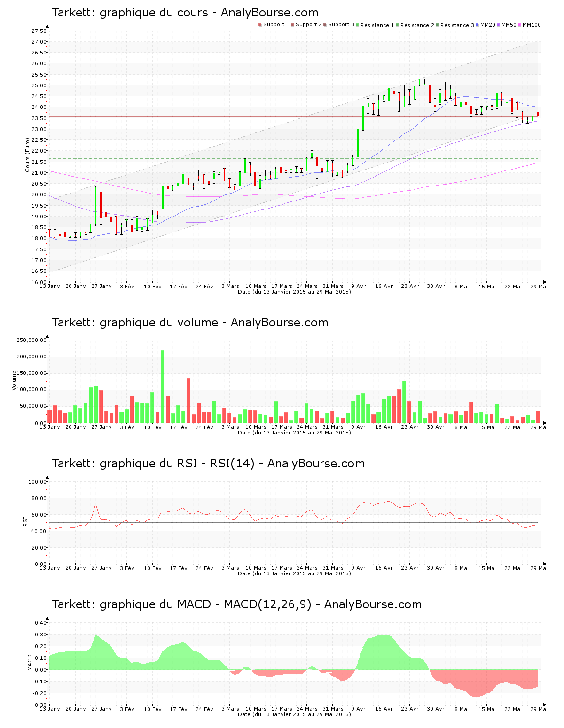The image size is (564, 728).
Task: Select the 'Support 3' legend label
Action: pyautogui.click(x=341, y=25)
